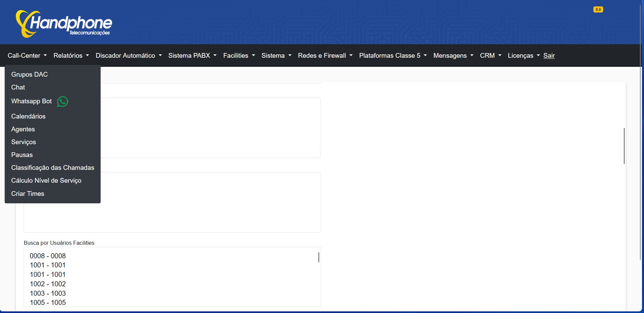Screen dimensions: 644x313
Task: Choose the Chat menu entry
Action: click(18, 87)
